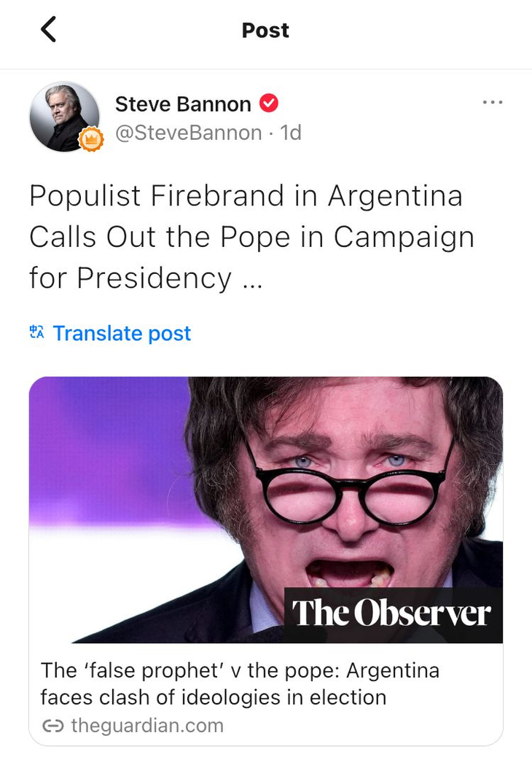Viewport: 532px width, 757px height.
Task: Click headline line "faces clash of ideologies in election"
Action: 213,697
